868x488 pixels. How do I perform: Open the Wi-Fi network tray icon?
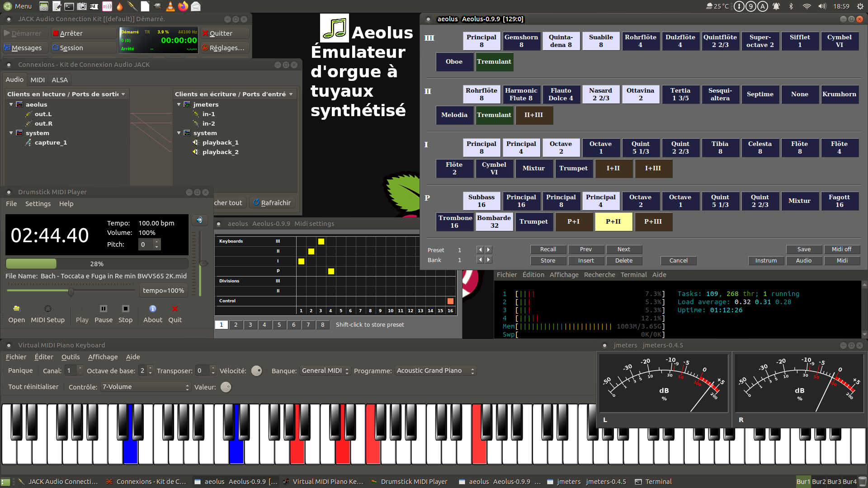pos(807,6)
